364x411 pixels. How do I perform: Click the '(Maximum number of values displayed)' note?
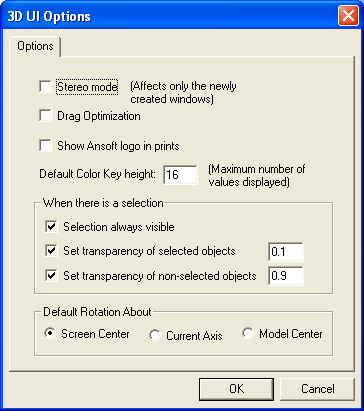257,176
